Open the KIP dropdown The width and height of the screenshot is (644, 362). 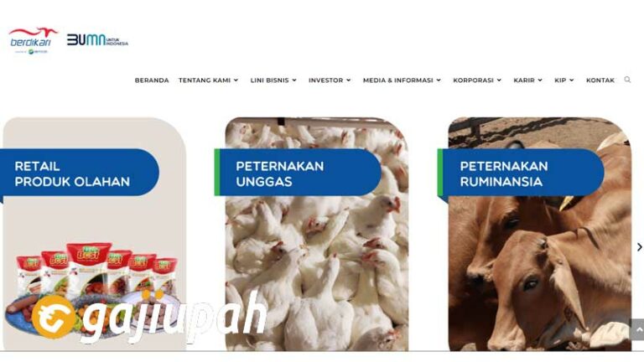pos(564,80)
